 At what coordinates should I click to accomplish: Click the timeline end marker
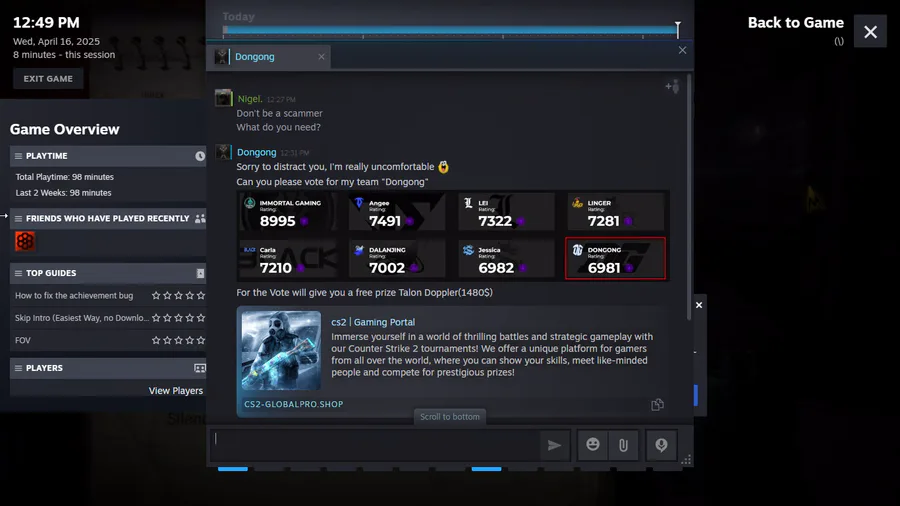(x=678, y=30)
